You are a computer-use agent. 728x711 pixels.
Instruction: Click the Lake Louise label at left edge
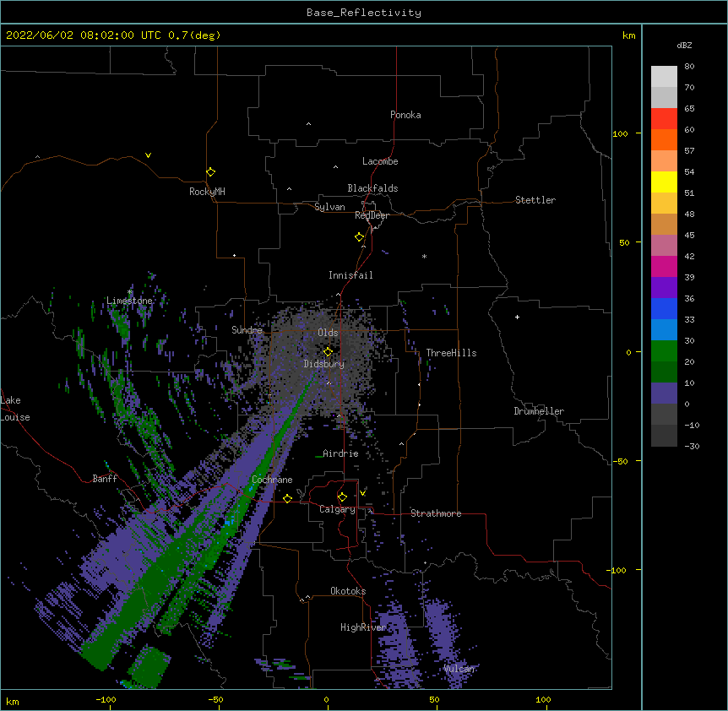pyautogui.click(x=14, y=409)
